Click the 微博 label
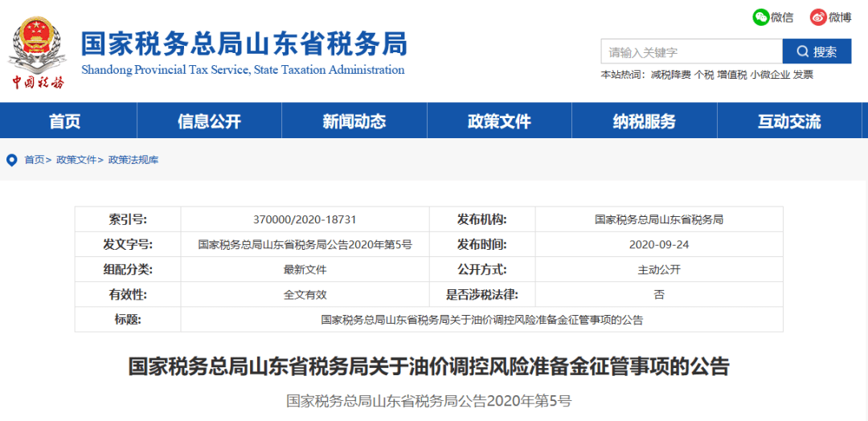This screenshot has width=868, height=421. point(840,18)
